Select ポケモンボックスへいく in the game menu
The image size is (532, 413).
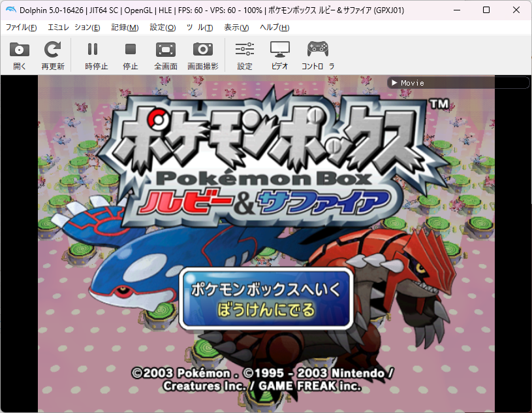click(x=266, y=289)
